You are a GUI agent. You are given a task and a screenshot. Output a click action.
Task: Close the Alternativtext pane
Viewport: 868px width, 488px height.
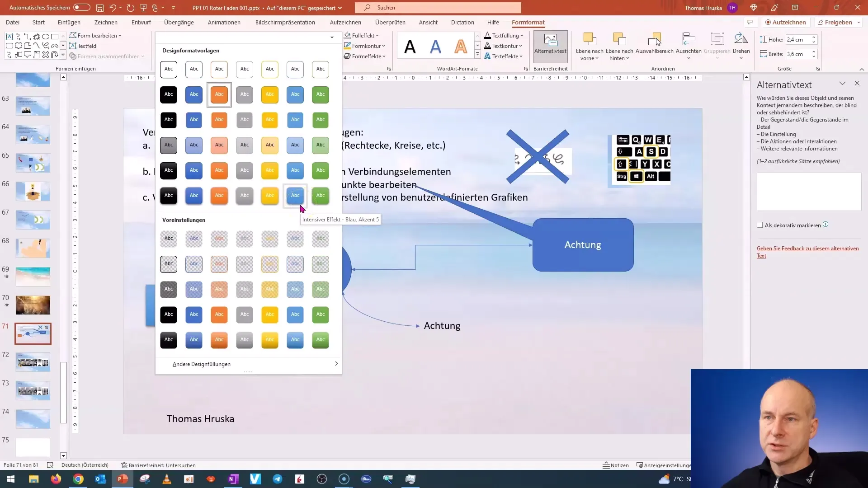857,84
